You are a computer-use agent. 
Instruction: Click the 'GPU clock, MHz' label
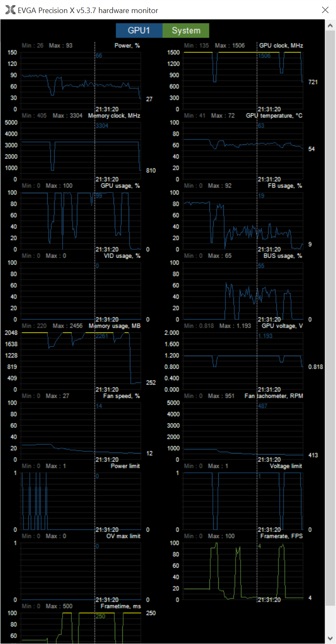click(x=281, y=45)
